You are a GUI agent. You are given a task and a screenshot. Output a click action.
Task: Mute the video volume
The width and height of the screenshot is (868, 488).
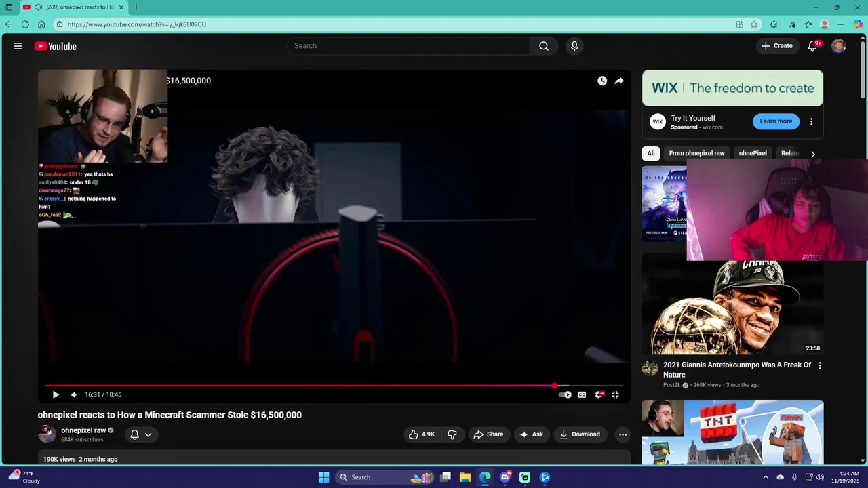74,394
